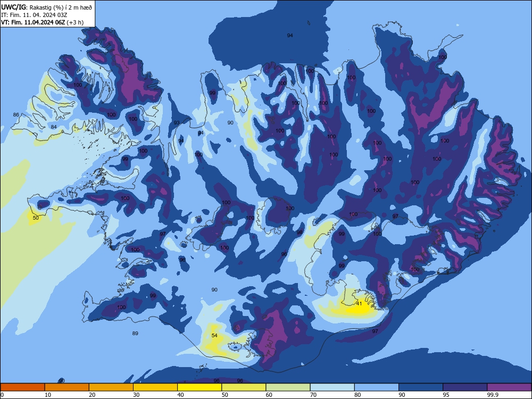The width and height of the screenshot is (532, 399).
Task: Select the map humidity value '54'
Action: pos(214,335)
